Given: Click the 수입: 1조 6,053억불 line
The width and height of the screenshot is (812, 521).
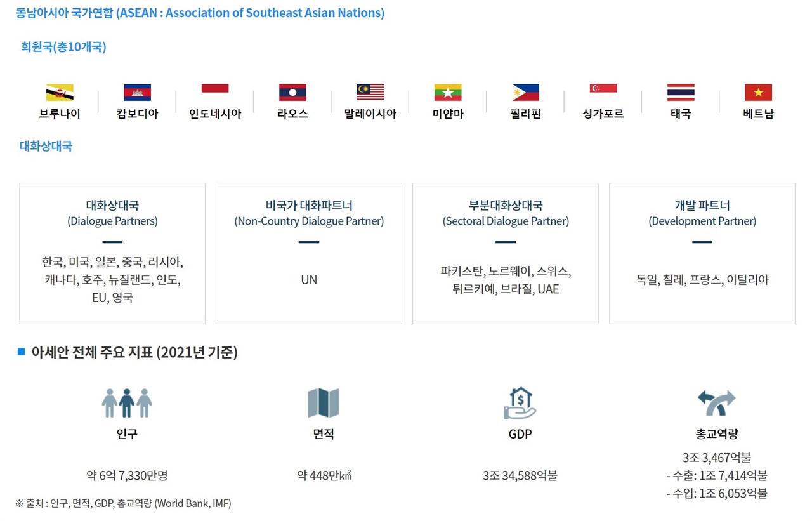Looking at the screenshot, I should (716, 493).
